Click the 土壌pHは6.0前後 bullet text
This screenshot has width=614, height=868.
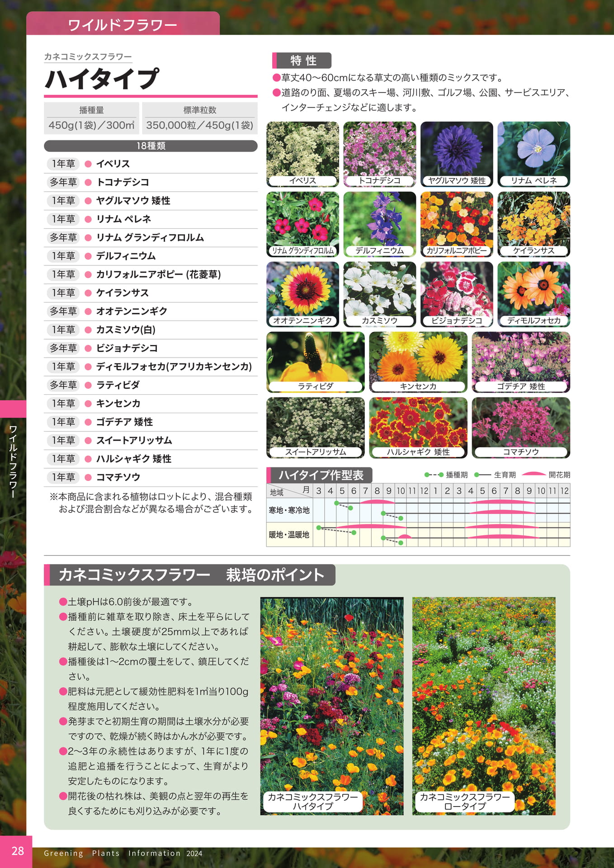(127, 602)
